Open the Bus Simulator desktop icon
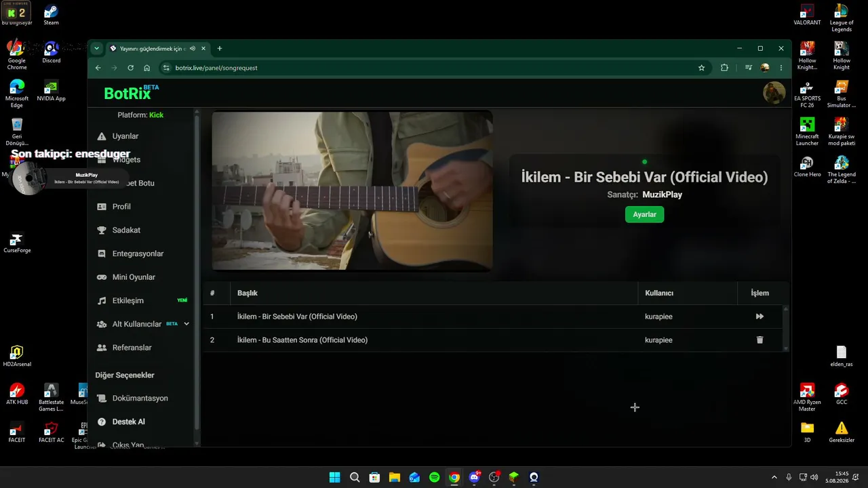Viewport: 868px width, 488px height. 842,94
